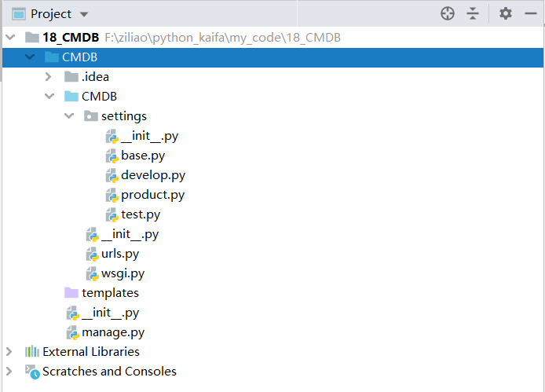Click the Python icon of develop.py
The height and width of the screenshot is (392, 545).
click(112, 175)
